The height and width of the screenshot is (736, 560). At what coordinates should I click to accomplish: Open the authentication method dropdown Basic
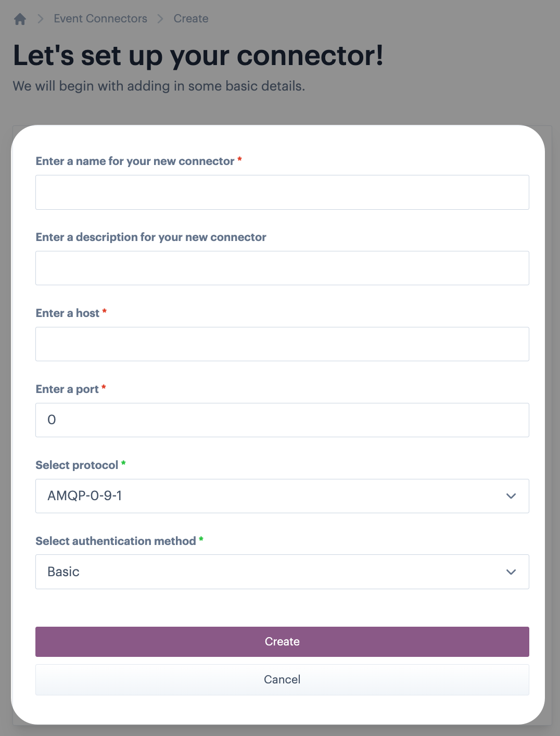coord(282,572)
